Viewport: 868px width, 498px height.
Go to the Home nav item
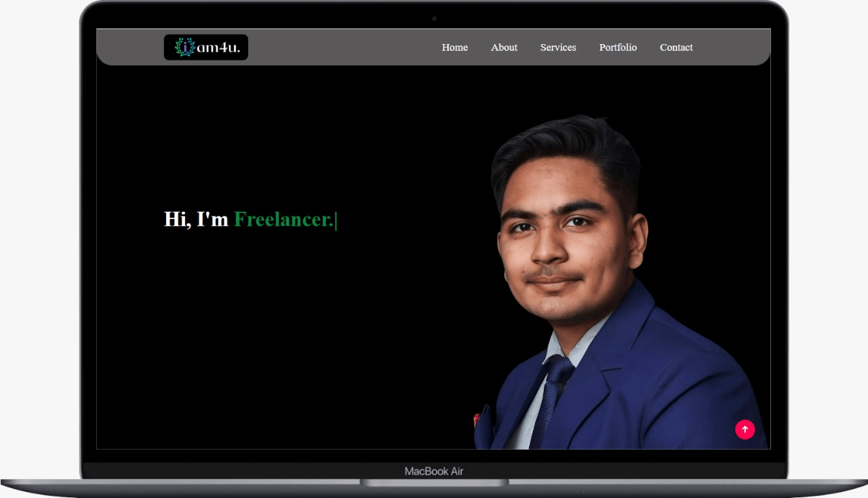pos(454,47)
